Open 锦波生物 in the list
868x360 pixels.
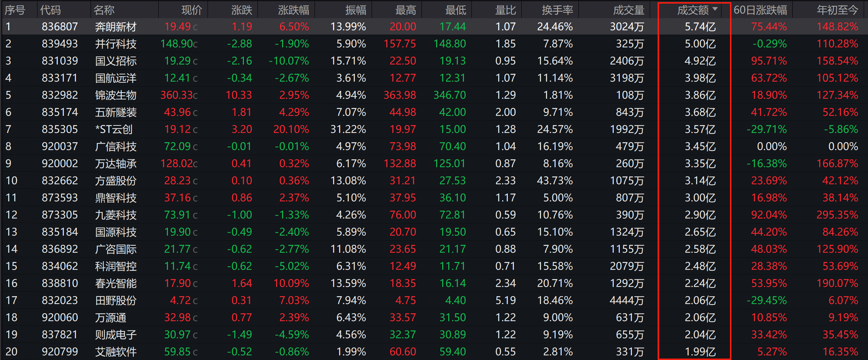click(116, 95)
